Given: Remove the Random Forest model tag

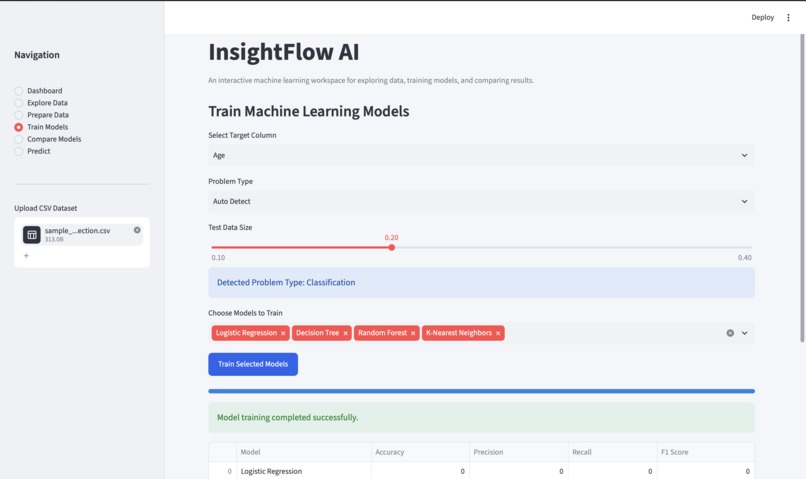Looking at the screenshot, I should 413,333.
